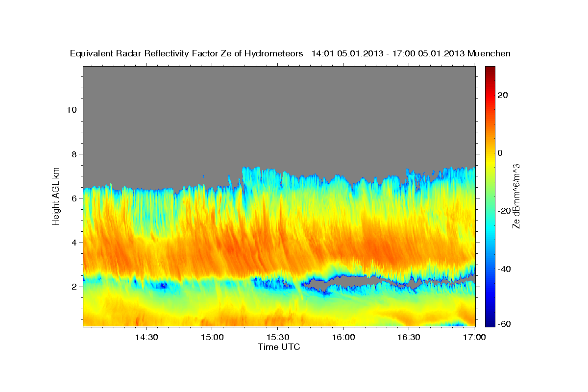Click the 14:30 time tick label
This screenshot has width=588, height=392.
[x=146, y=337]
